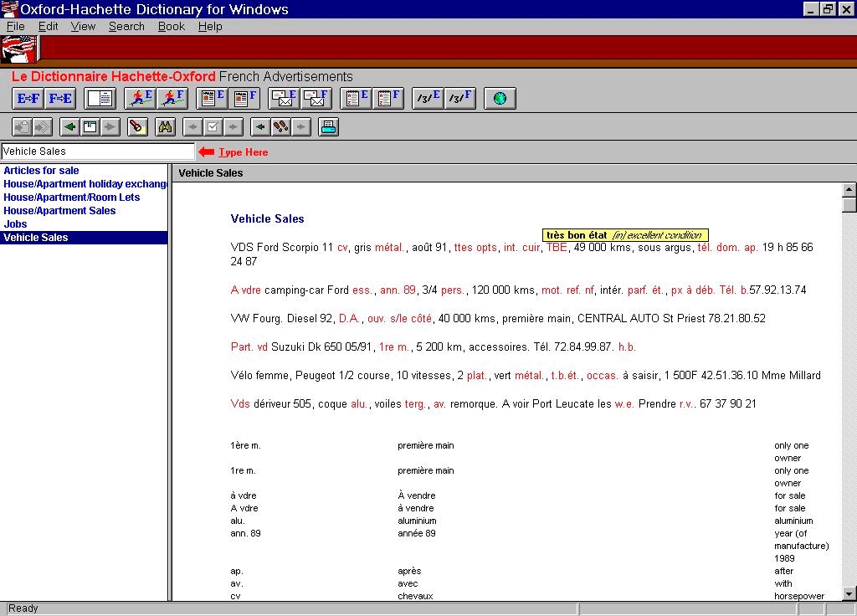This screenshot has height=616, width=857.
Task: Click the red 'ouv. s/le côté' abbreviation
Action: [399, 319]
